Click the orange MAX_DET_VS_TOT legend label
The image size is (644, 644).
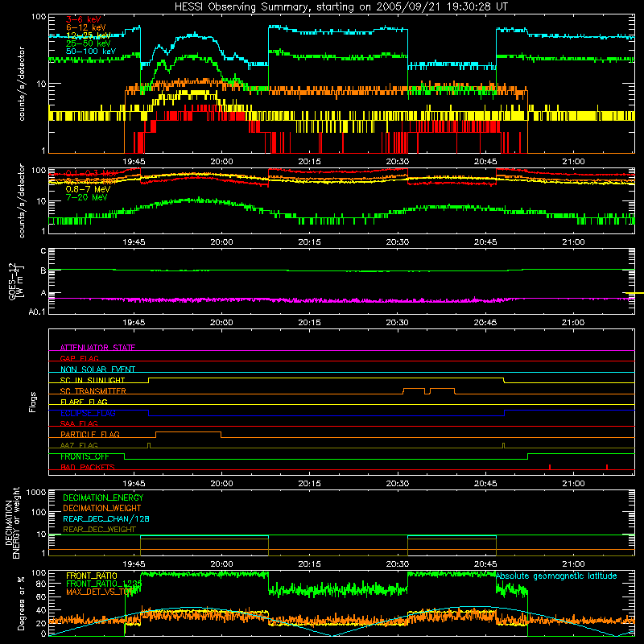[99, 592]
